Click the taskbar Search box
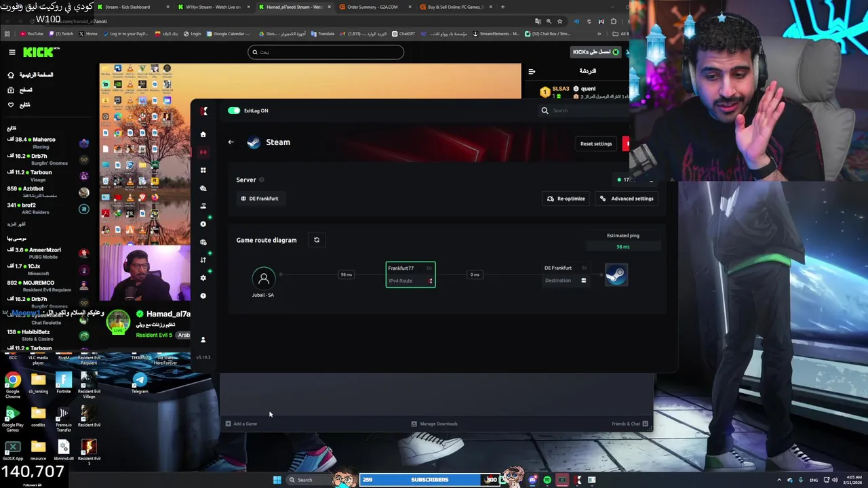868x488 pixels. coord(311,480)
